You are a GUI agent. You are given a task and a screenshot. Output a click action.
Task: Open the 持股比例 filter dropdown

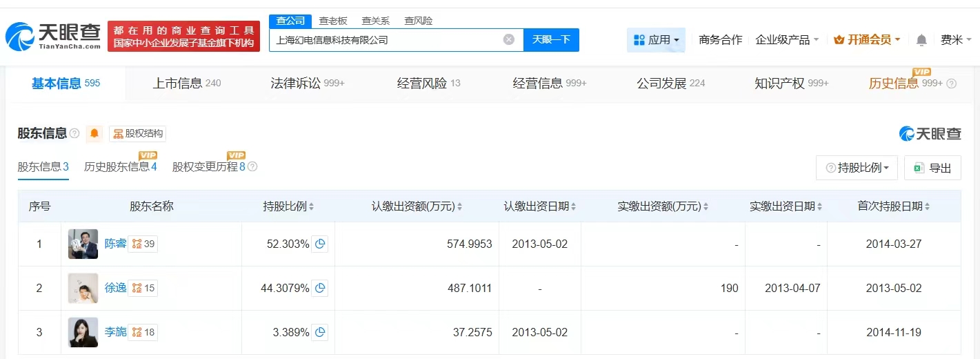tap(857, 168)
